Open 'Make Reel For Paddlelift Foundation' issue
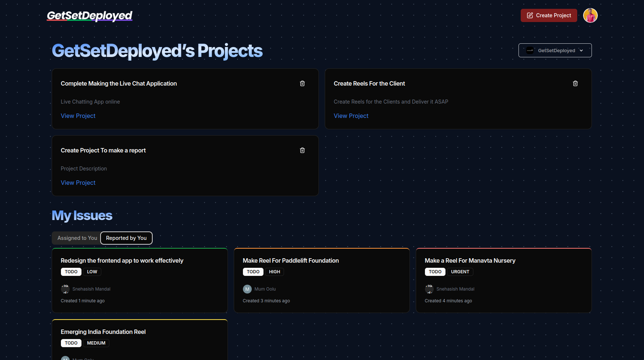The image size is (644, 360). 291,260
